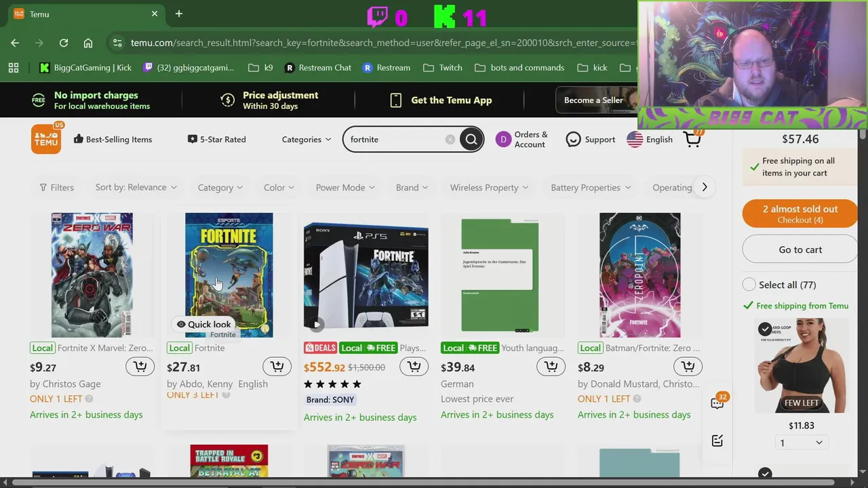The height and width of the screenshot is (488, 868).
Task: Click the PS5 video play indicator
Action: (316, 324)
